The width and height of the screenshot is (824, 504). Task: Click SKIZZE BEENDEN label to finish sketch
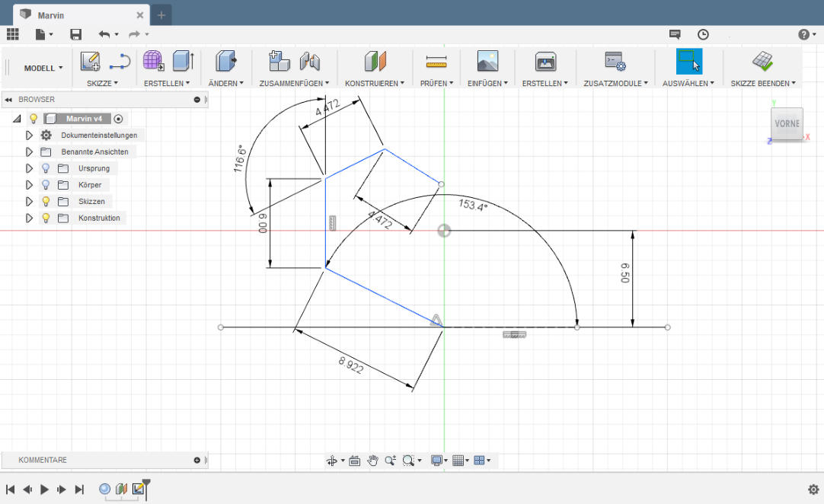click(763, 83)
